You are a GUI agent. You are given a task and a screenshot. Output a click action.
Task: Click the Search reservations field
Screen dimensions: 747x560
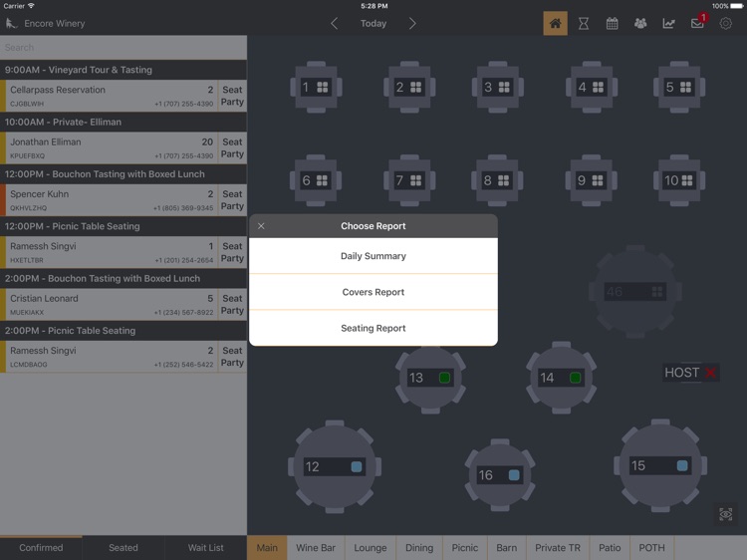tap(124, 48)
